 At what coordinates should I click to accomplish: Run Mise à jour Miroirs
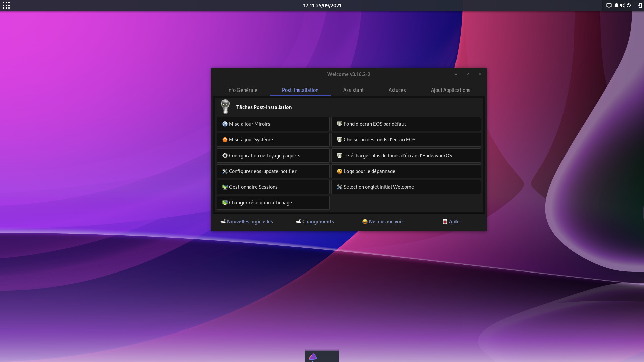pyautogui.click(x=273, y=124)
